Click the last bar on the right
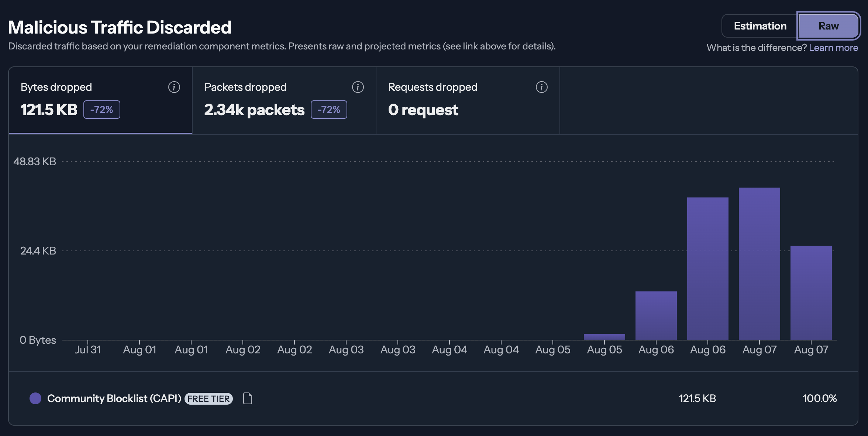Image resolution: width=868 pixels, height=436 pixels. (x=811, y=293)
